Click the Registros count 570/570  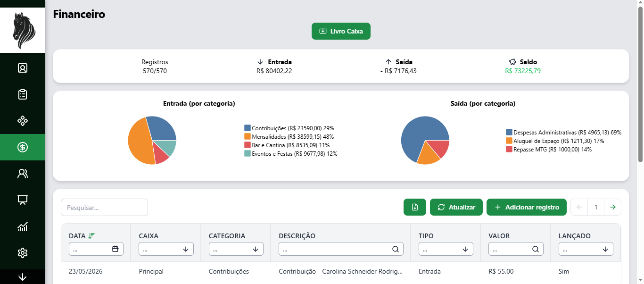(x=155, y=71)
